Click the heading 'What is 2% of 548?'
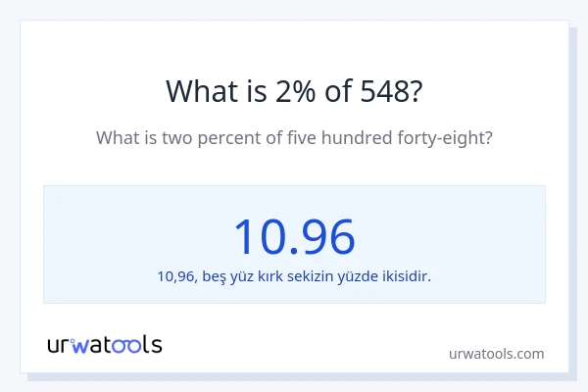 [x=294, y=90]
